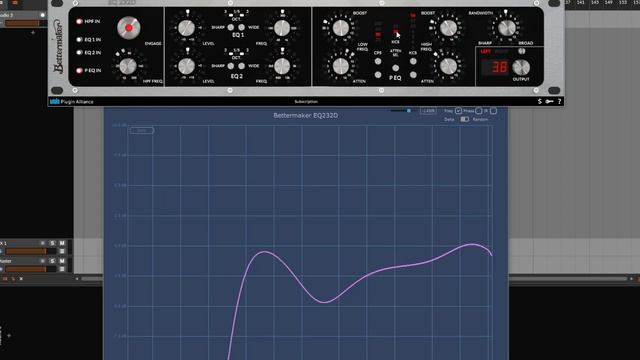Select EQ 2 WIDE bandwidth button
The image size is (640, 360).
tap(242, 66)
